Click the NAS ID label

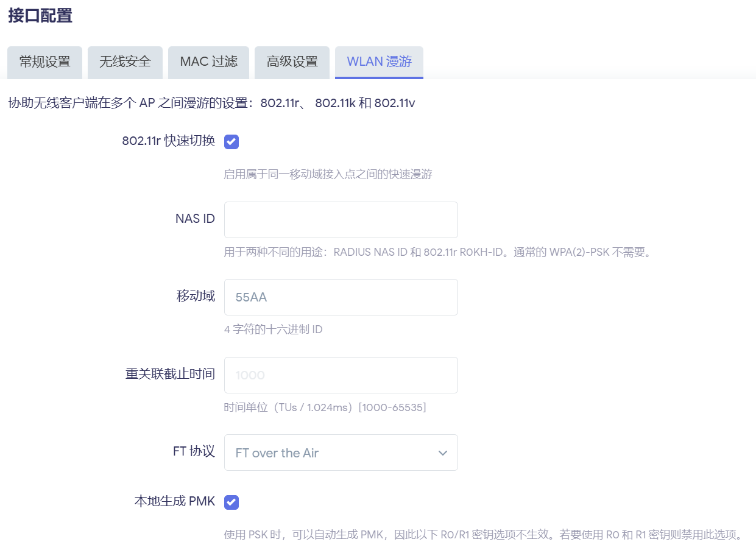195,219
